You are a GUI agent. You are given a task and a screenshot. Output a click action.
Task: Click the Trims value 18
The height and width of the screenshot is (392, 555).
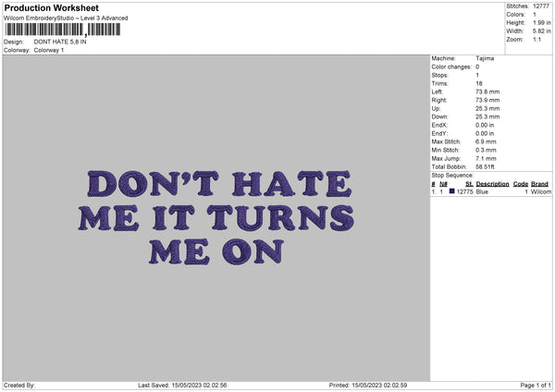tap(479, 83)
